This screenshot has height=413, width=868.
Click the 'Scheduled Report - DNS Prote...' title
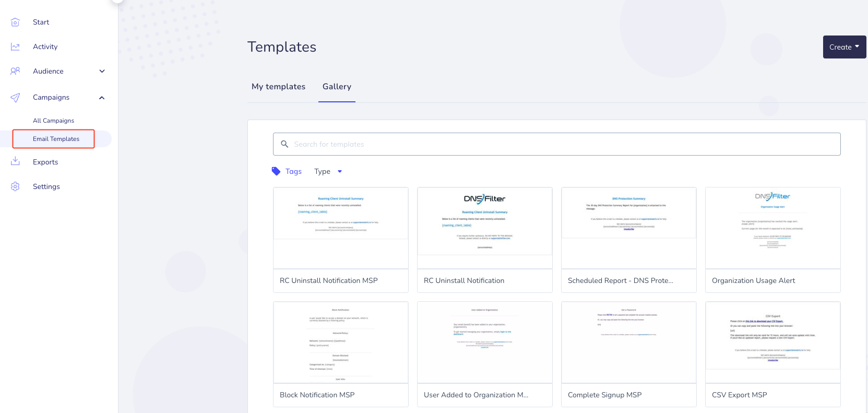pyautogui.click(x=621, y=280)
